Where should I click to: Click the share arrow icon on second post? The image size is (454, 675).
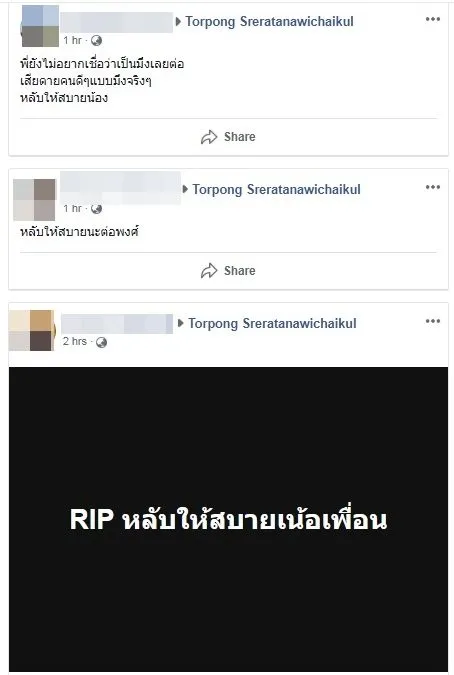pyautogui.click(x=209, y=271)
